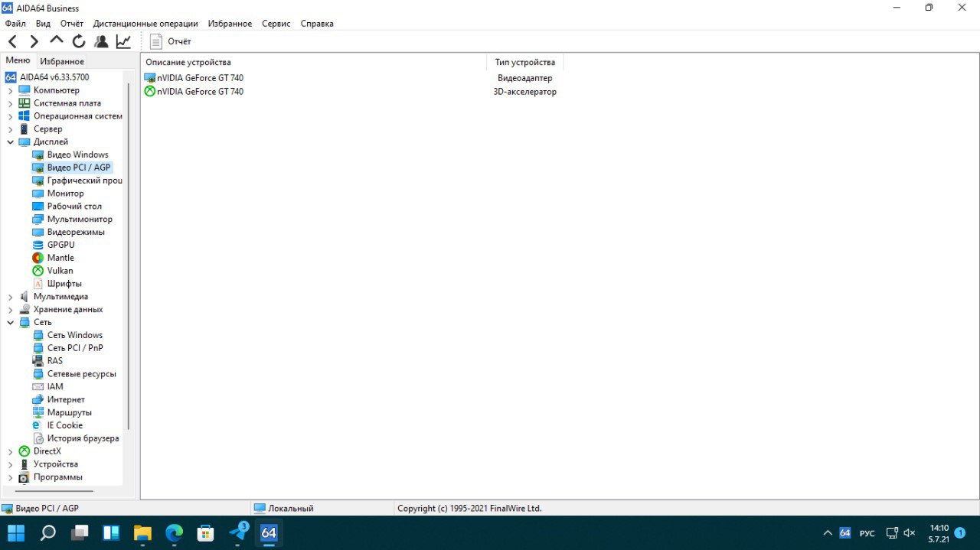Click the РУС language indicator in tray
The image size is (980, 550).
(x=867, y=533)
